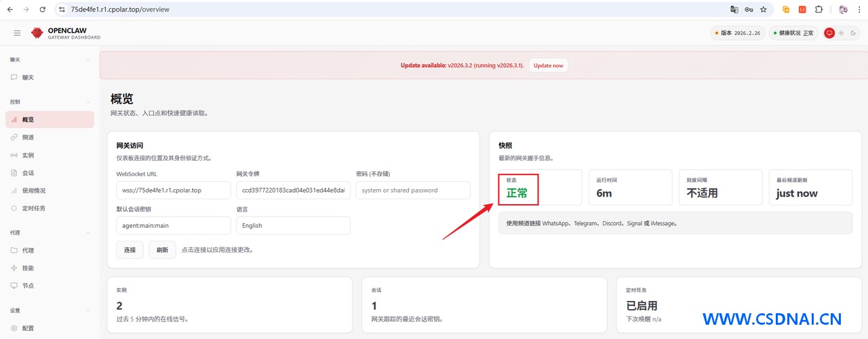Toggle the sidebar with the hamburger icon
The image size is (868, 339).
pos(17,33)
